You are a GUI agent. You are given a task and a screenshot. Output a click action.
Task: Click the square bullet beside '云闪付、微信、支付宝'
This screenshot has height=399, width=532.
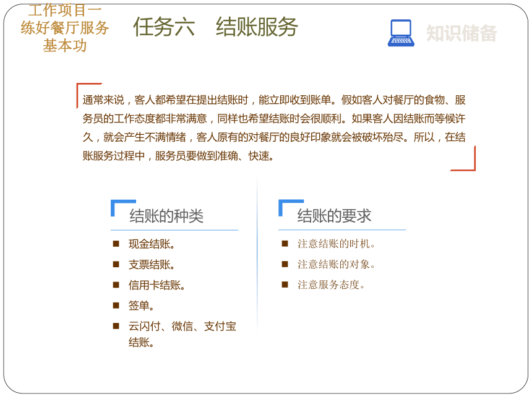click(116, 326)
